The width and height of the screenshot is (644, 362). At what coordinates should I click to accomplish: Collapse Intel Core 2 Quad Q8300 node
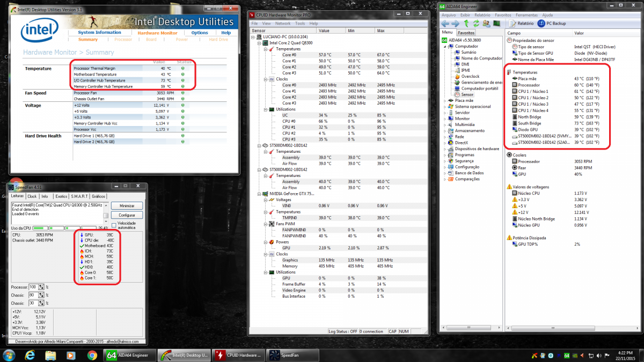[x=259, y=42]
